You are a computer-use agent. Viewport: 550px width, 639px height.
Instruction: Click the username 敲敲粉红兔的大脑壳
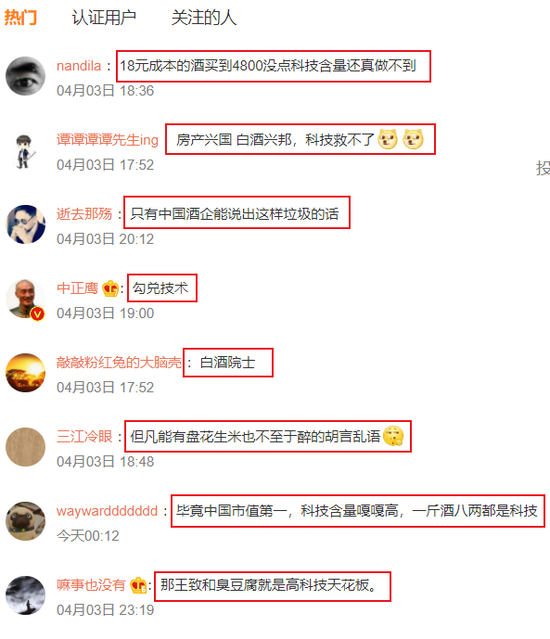(119, 362)
